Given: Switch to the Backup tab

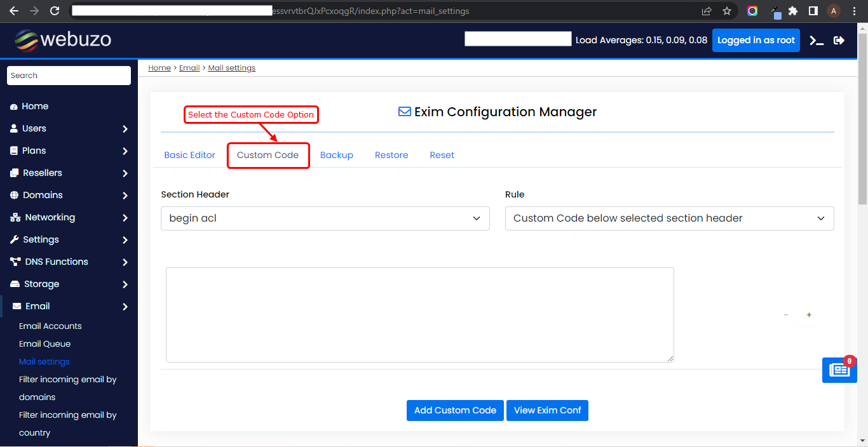Looking at the screenshot, I should pos(336,155).
